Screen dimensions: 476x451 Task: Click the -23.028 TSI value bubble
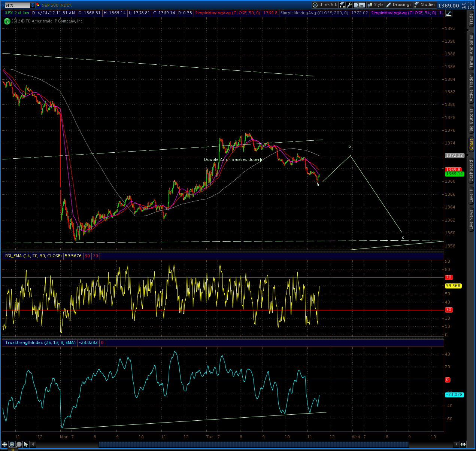click(454, 394)
